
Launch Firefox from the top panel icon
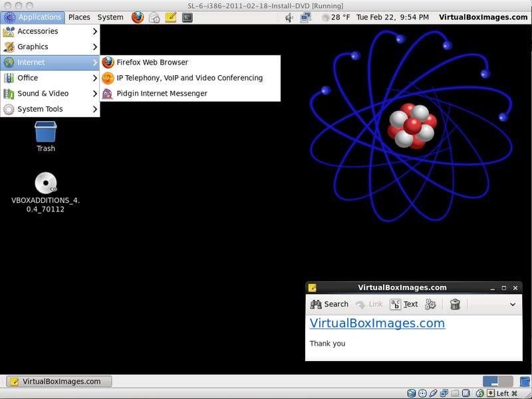138,17
